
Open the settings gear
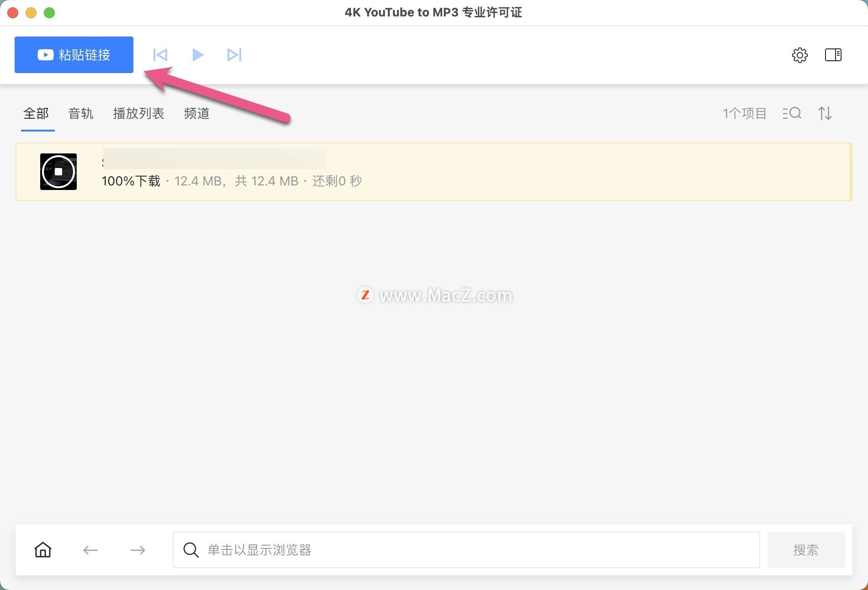799,55
